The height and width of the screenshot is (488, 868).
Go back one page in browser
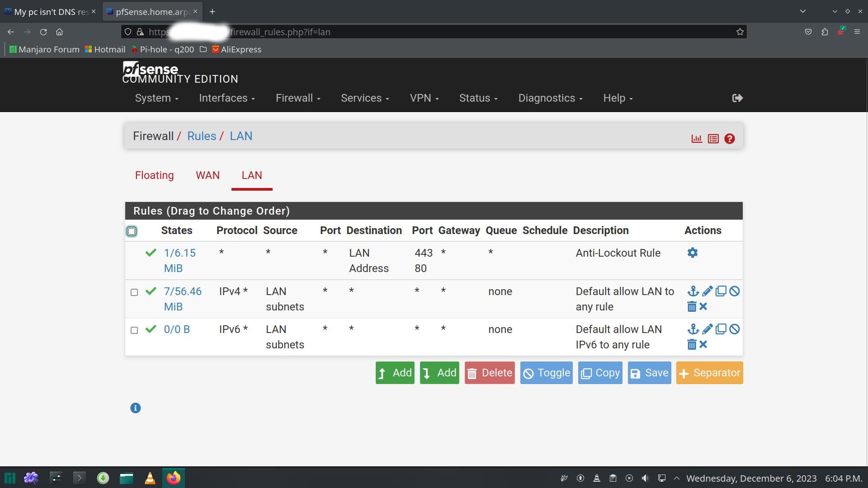11,32
